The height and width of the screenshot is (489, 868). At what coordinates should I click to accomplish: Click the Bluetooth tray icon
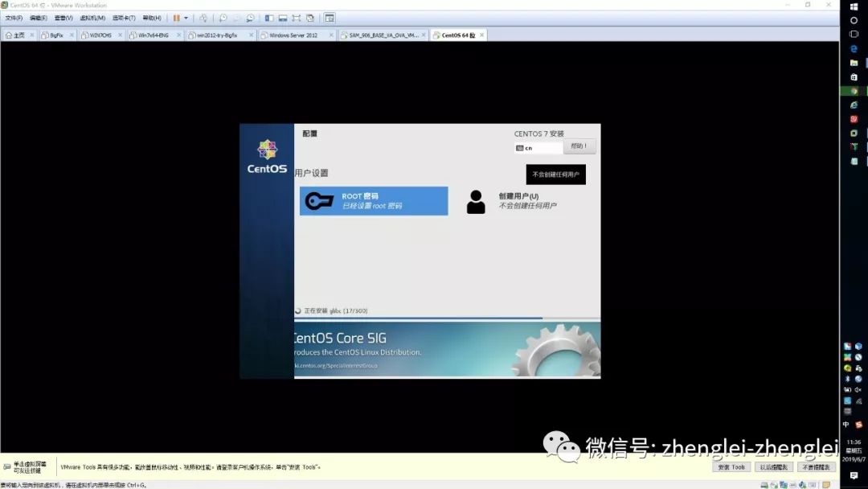coord(848,379)
